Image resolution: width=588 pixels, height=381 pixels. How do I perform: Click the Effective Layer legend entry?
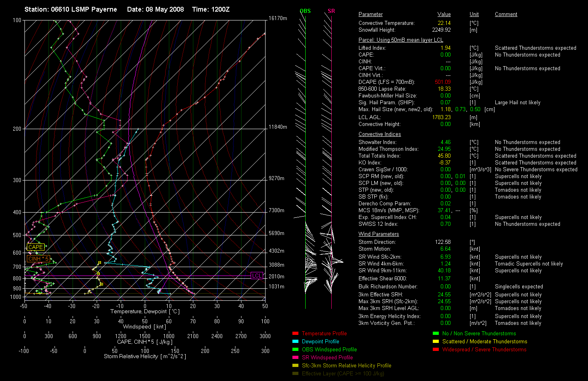(x=343, y=373)
